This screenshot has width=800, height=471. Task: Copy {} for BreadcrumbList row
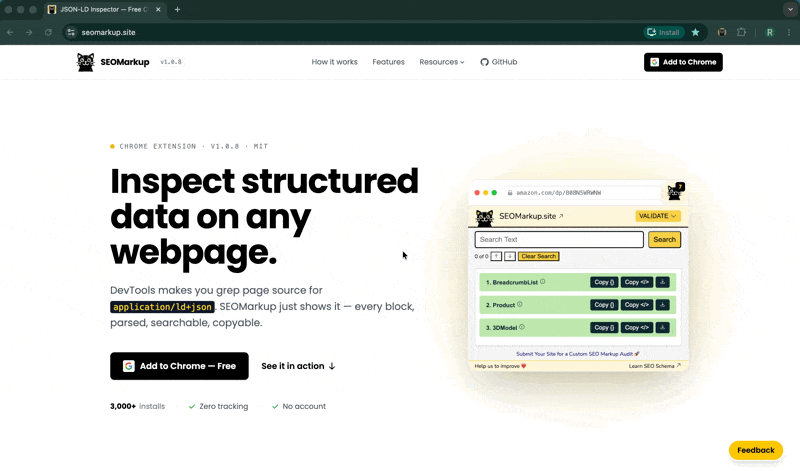click(x=604, y=282)
